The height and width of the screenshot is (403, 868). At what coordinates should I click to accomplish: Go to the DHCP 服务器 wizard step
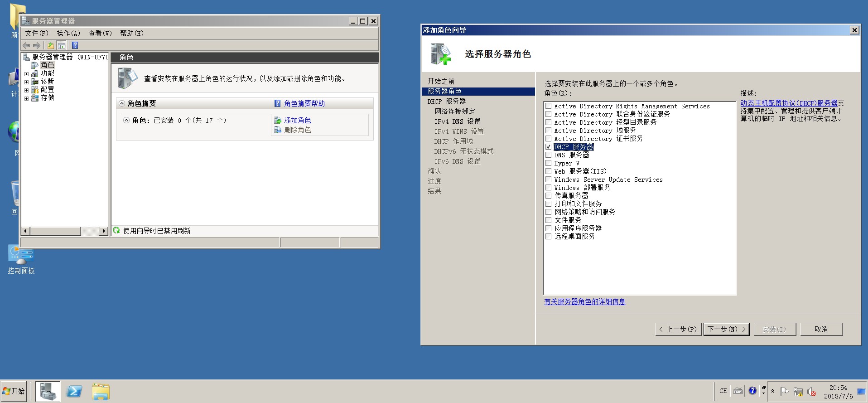tap(446, 102)
